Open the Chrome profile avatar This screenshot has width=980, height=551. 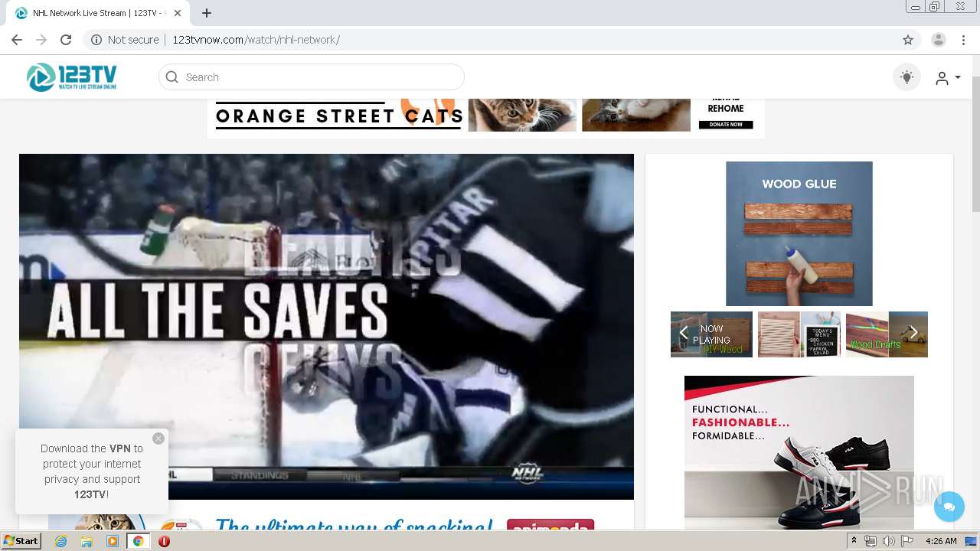tap(939, 40)
